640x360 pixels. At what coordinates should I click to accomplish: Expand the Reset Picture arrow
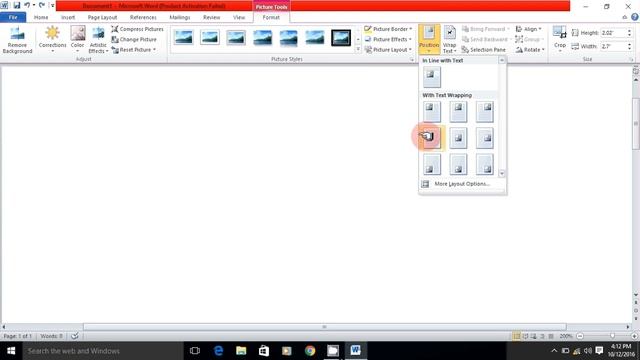pyautogui.click(x=154, y=49)
